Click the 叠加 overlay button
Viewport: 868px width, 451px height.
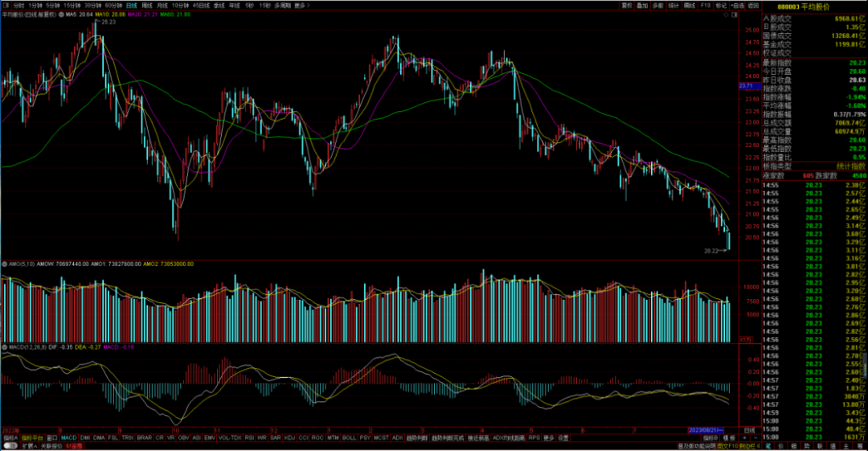[642, 5]
